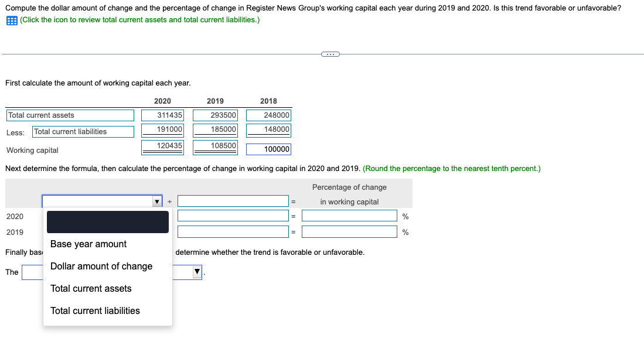Screen dimensions: 644x338
Task: Select 'Base year amount' from the dropdown
Action: (88, 244)
